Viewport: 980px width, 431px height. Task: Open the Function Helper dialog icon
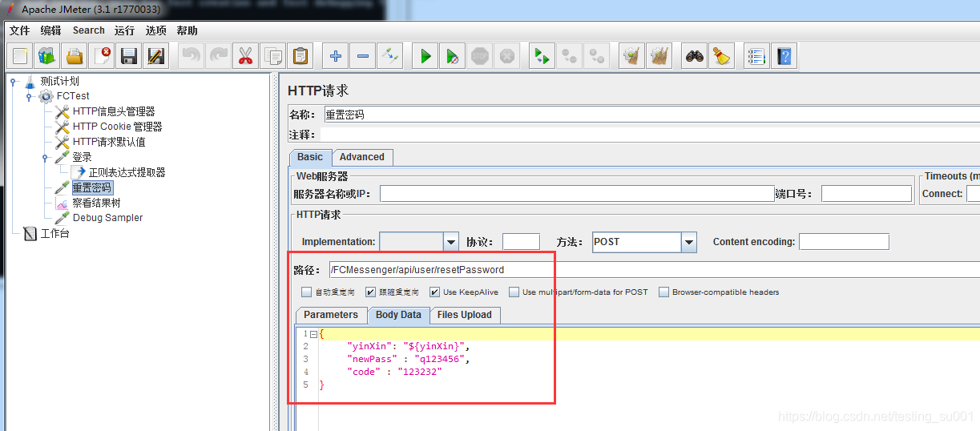(x=756, y=56)
